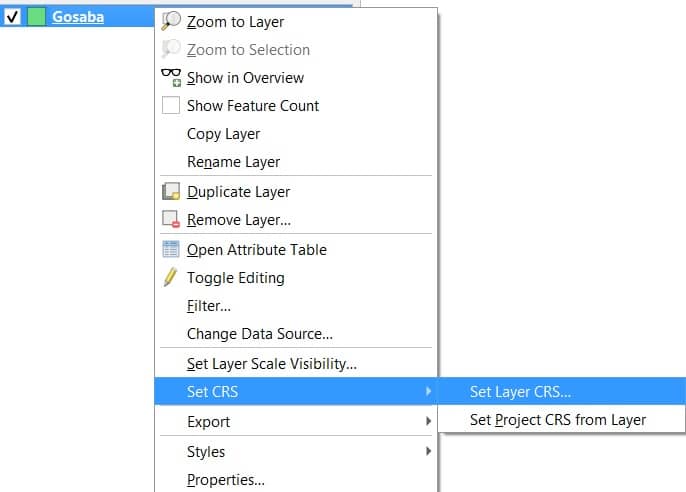Expand the Export submenu arrow
This screenshot has width=686, height=492.
(428, 421)
